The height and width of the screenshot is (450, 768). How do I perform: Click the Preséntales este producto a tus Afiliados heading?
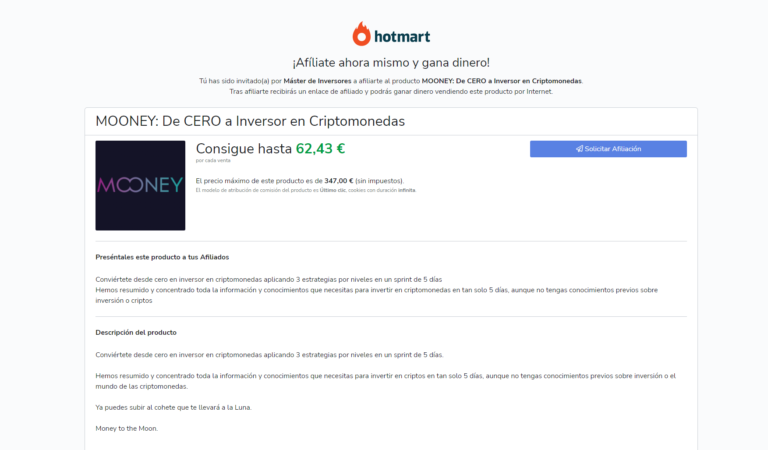162,257
